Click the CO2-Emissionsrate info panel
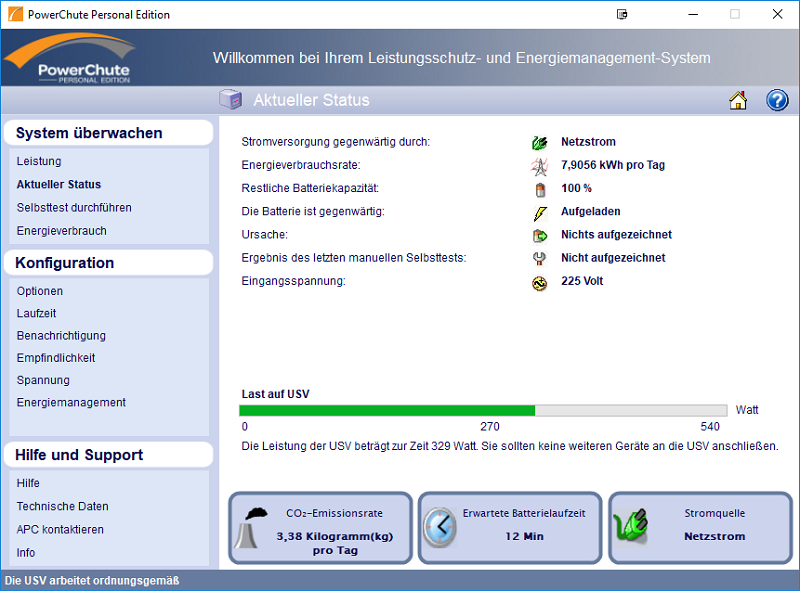The width and height of the screenshot is (800, 591). 320,527
